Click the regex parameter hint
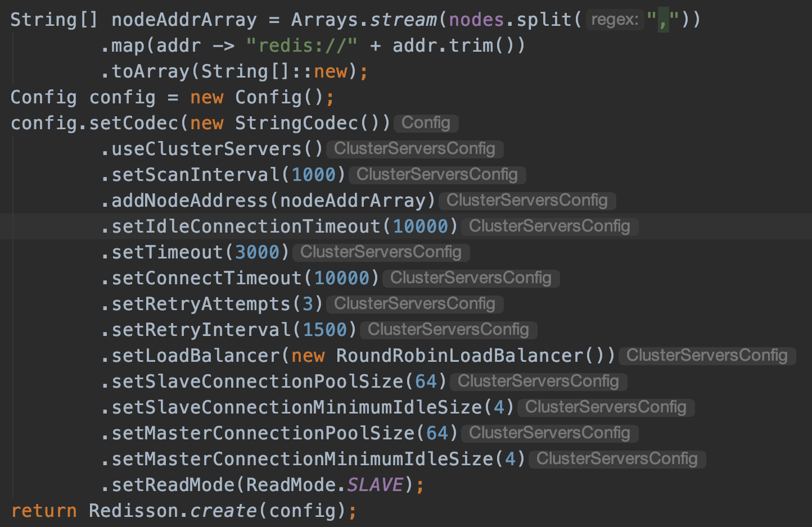The image size is (812, 527). [615, 19]
